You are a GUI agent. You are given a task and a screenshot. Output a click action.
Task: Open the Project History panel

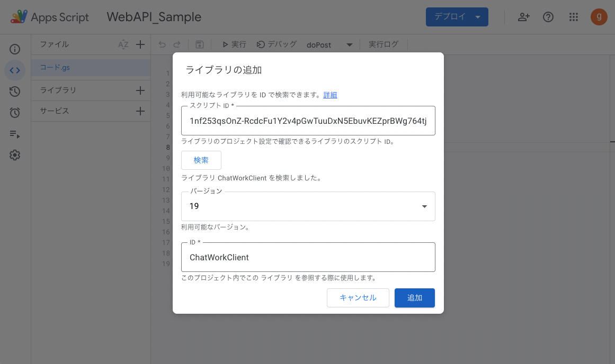(15, 91)
